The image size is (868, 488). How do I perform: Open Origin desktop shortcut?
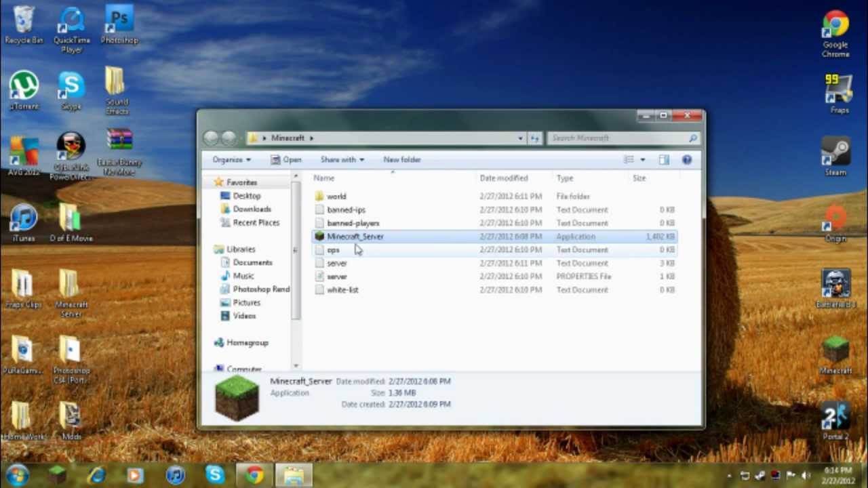pyautogui.click(x=835, y=222)
